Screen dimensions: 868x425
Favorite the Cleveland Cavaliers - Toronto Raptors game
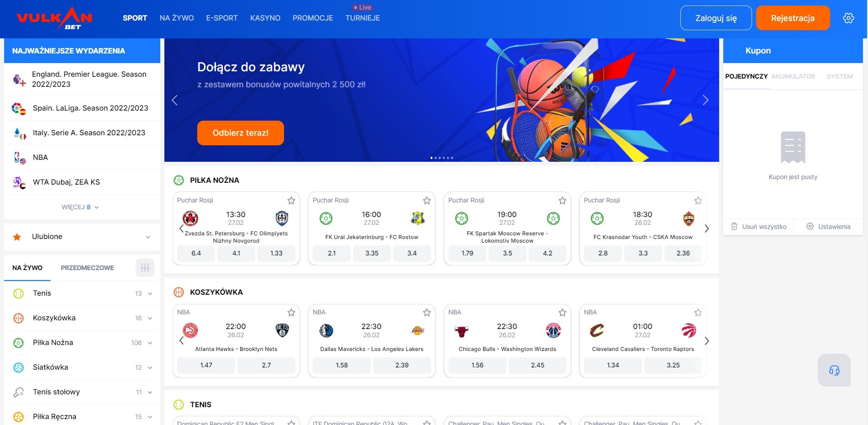[698, 313]
